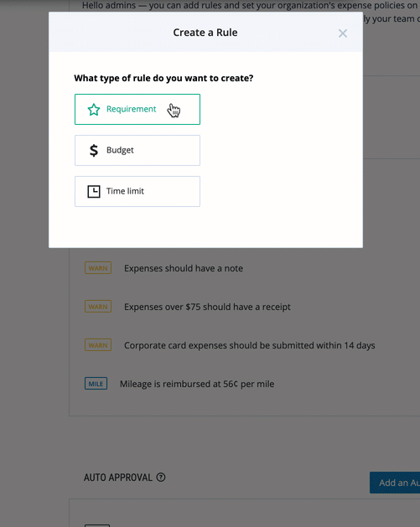Choose the Budget rule type
This screenshot has width=420, height=527.
click(137, 150)
